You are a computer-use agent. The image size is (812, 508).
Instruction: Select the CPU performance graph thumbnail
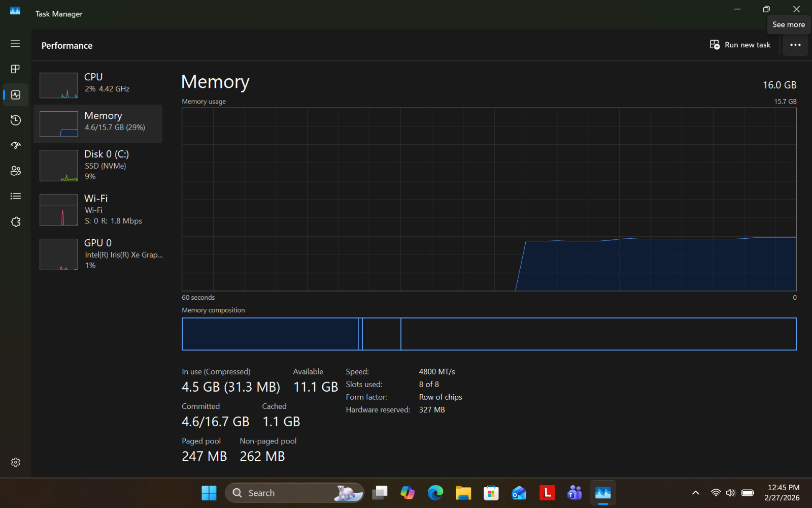pyautogui.click(x=59, y=85)
